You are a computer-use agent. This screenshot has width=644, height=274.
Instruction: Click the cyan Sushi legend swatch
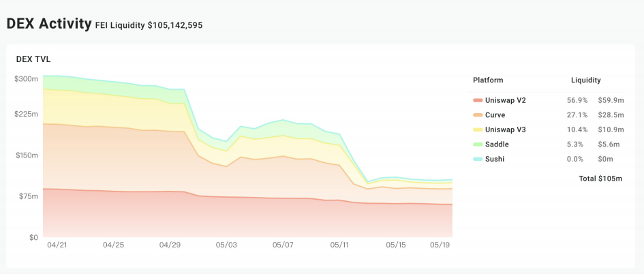pos(478,159)
